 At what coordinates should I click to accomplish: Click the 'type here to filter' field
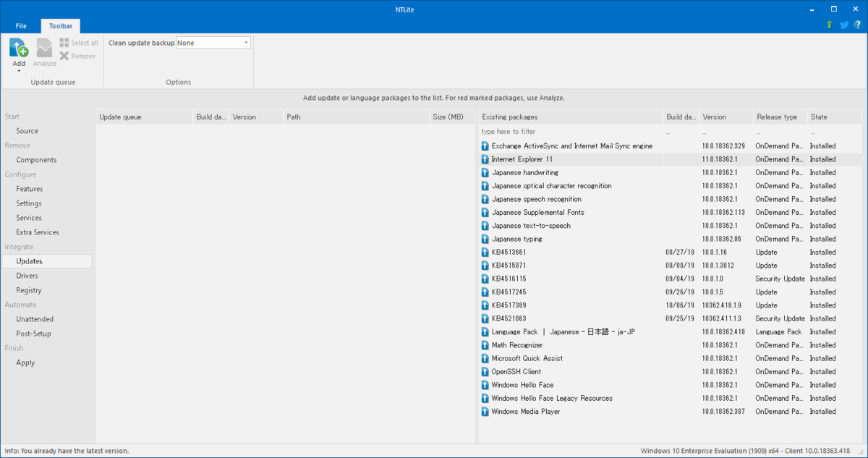click(x=570, y=132)
